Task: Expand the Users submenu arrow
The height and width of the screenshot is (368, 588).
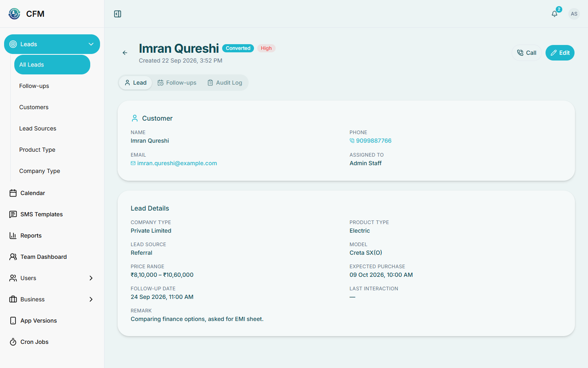Action: pyautogui.click(x=91, y=278)
